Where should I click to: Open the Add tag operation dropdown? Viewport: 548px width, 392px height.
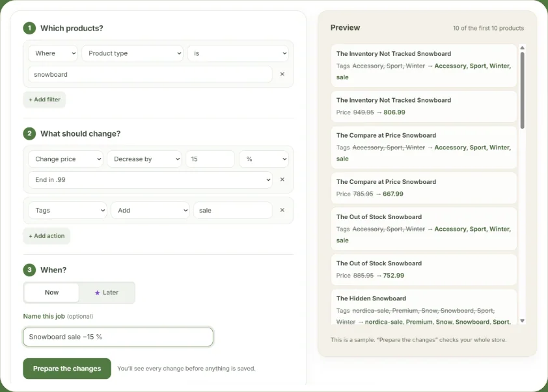point(150,211)
